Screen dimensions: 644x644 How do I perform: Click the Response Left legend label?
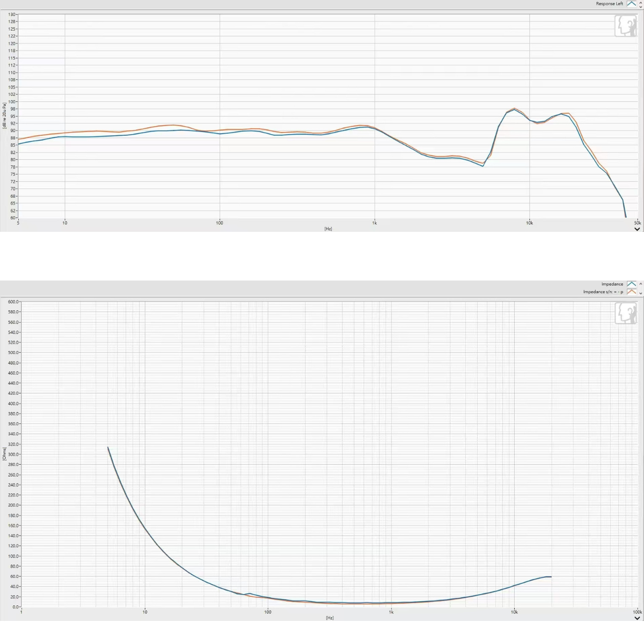tap(609, 4)
